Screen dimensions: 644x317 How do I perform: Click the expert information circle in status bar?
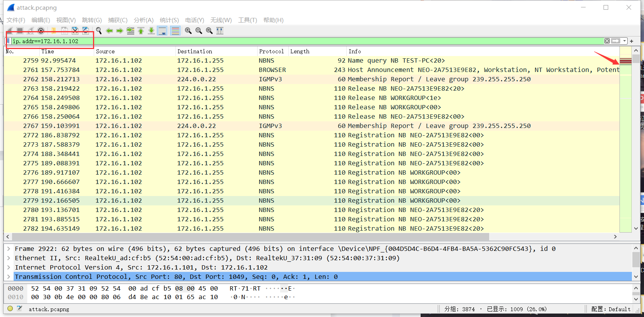[10, 308]
